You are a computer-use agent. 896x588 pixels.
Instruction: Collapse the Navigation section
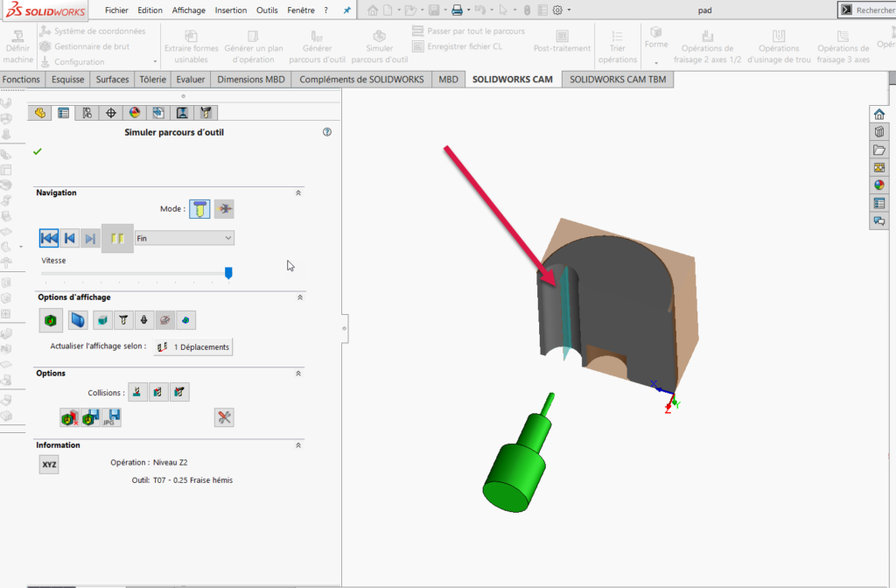[297, 192]
